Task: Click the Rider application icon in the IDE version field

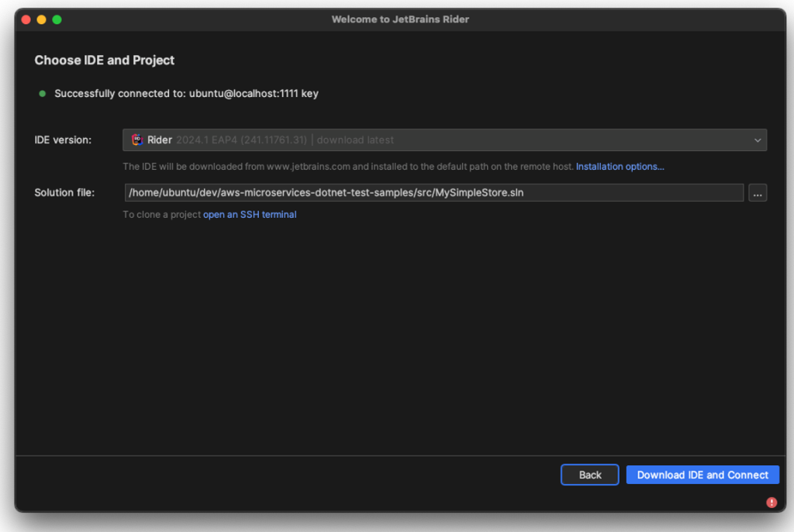Action: (137, 140)
